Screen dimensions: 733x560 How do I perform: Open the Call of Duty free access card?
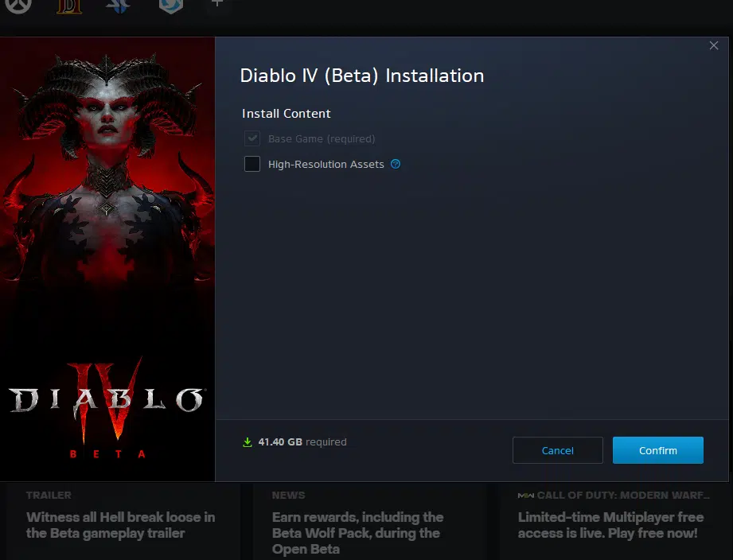point(614,521)
